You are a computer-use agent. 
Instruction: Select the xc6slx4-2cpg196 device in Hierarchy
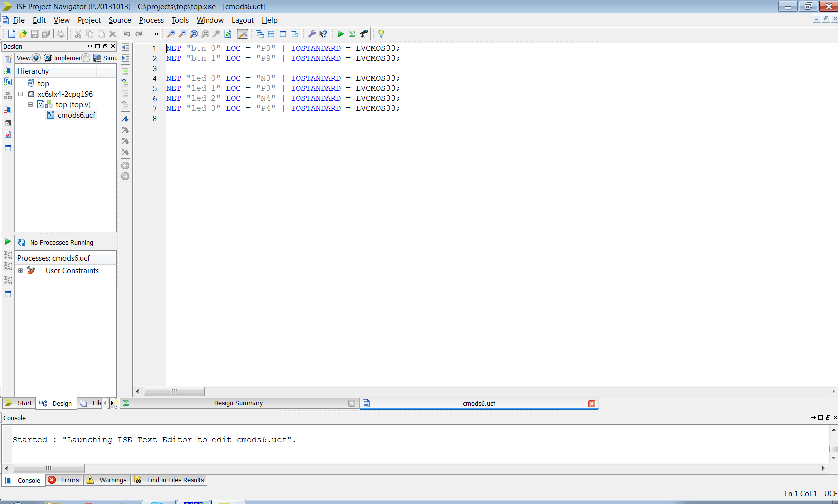point(65,94)
